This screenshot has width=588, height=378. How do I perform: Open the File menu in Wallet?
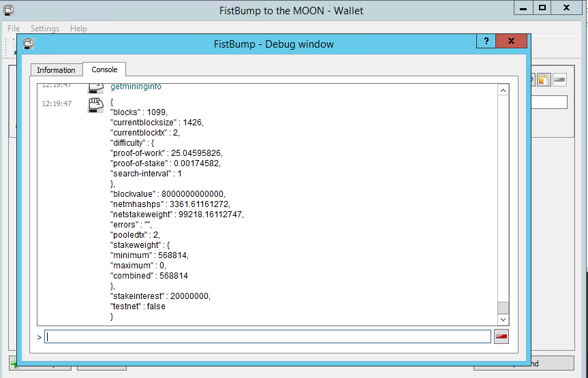click(14, 29)
